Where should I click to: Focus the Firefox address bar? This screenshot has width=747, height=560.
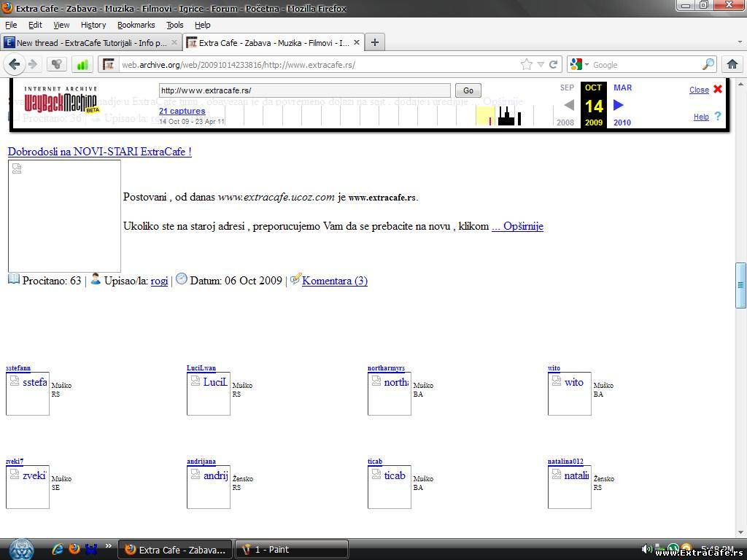click(320, 64)
